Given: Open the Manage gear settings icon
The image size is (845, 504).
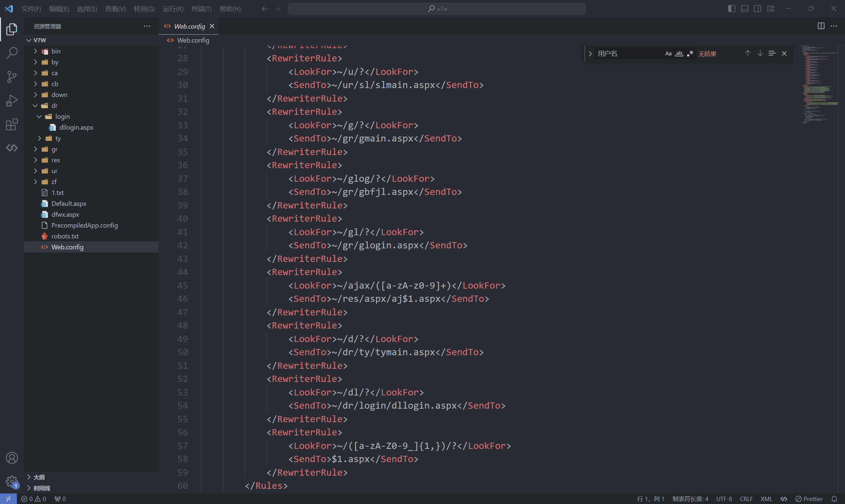Looking at the screenshot, I should click(x=12, y=481).
